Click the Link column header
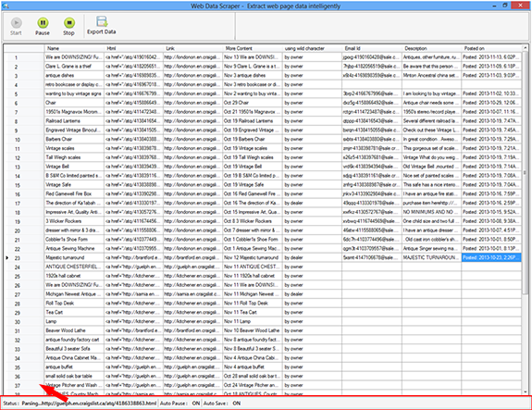Viewport: 532px width, 410px height. [192, 48]
